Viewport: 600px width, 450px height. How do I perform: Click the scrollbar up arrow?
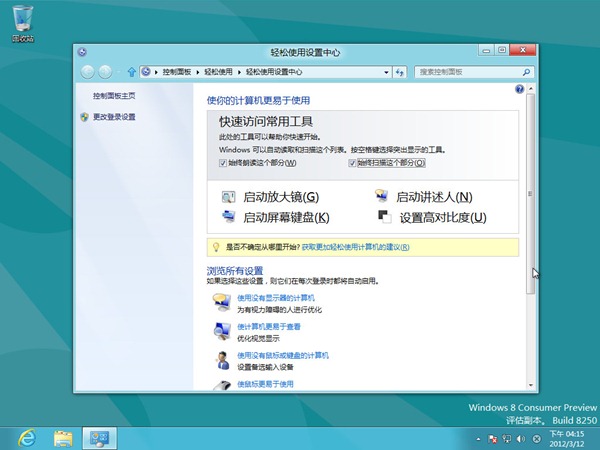coord(530,89)
